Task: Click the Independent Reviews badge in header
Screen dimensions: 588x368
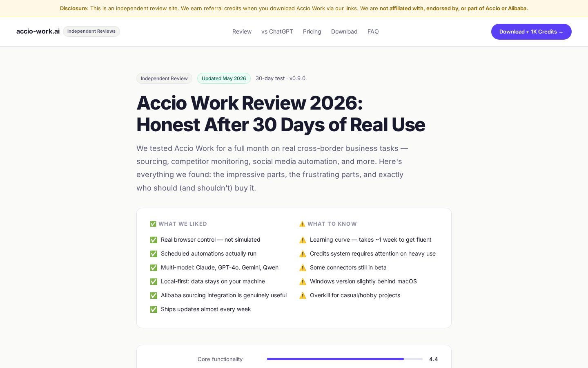Action: pos(91,31)
